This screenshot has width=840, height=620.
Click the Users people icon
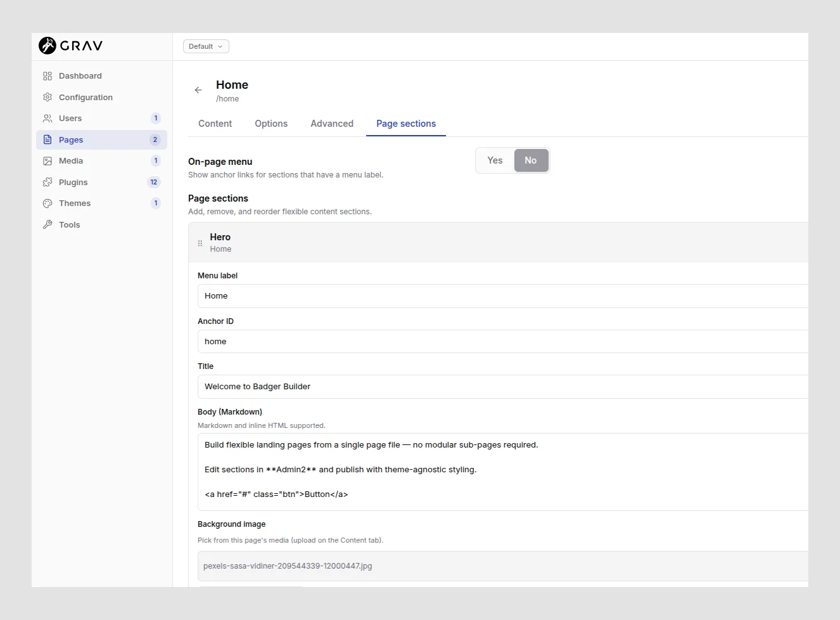(x=48, y=119)
